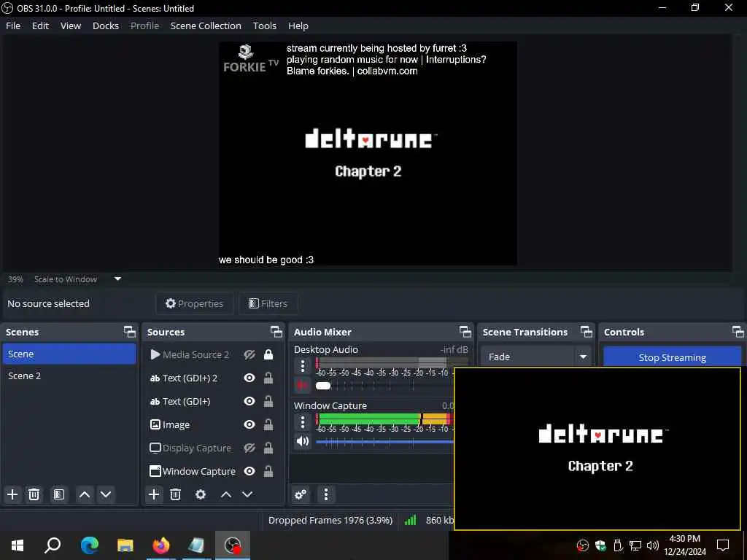This screenshot has width=747, height=560.
Task: Open the View menu
Action: [x=71, y=26]
